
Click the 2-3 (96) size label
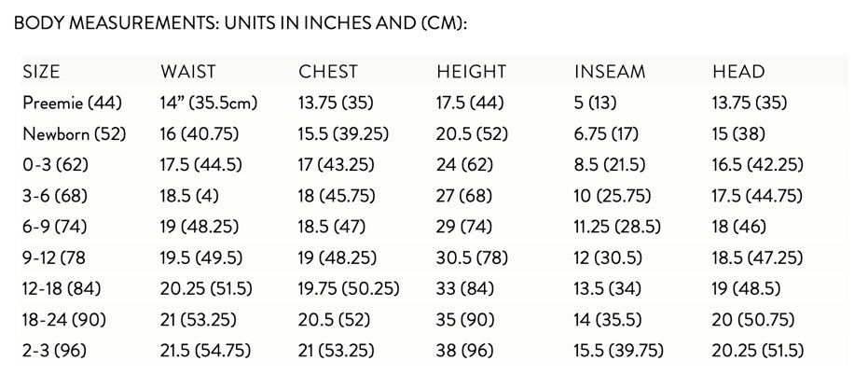54,352
